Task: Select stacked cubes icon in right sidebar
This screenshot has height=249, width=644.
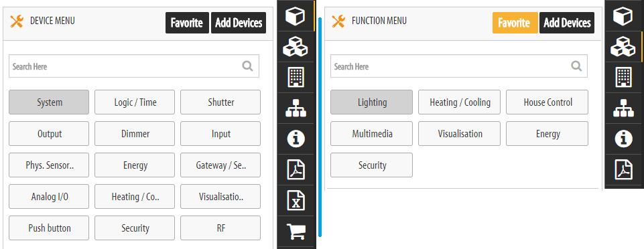Action: pyautogui.click(x=623, y=46)
